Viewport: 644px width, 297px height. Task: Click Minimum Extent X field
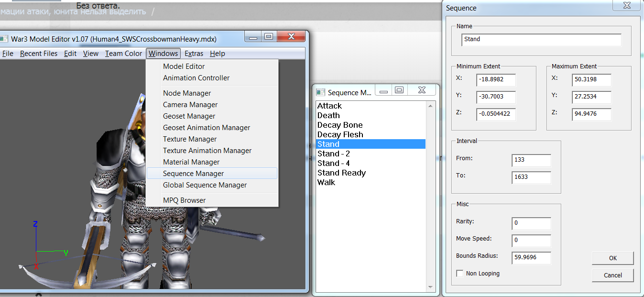(496, 80)
